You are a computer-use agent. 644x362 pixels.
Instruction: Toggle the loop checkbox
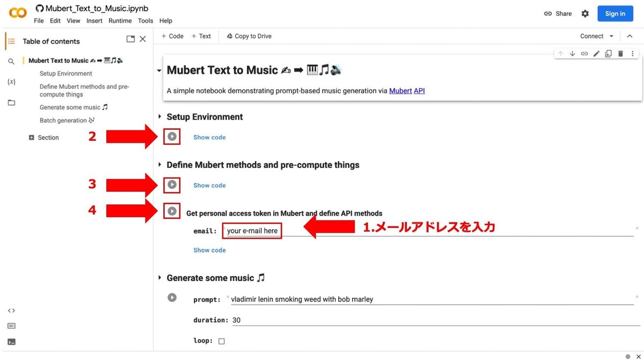tap(222, 341)
